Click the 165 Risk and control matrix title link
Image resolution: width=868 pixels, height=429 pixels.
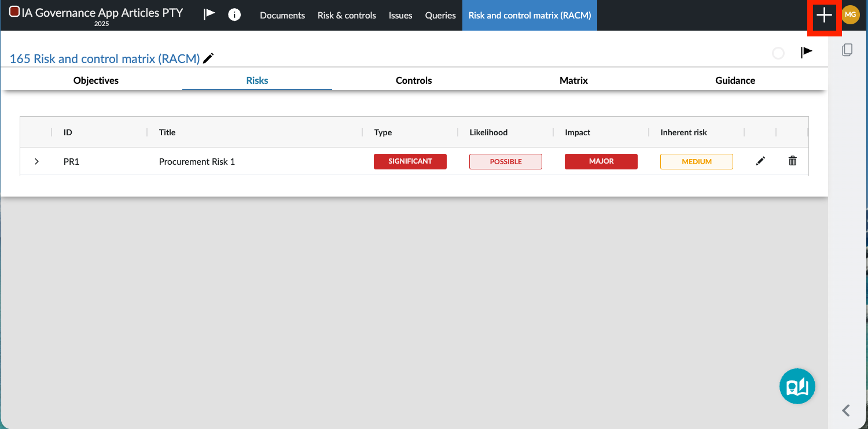coord(105,58)
